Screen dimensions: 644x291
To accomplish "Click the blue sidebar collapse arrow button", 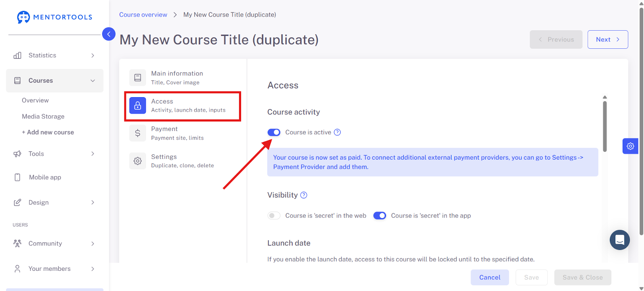I will 109,34.
